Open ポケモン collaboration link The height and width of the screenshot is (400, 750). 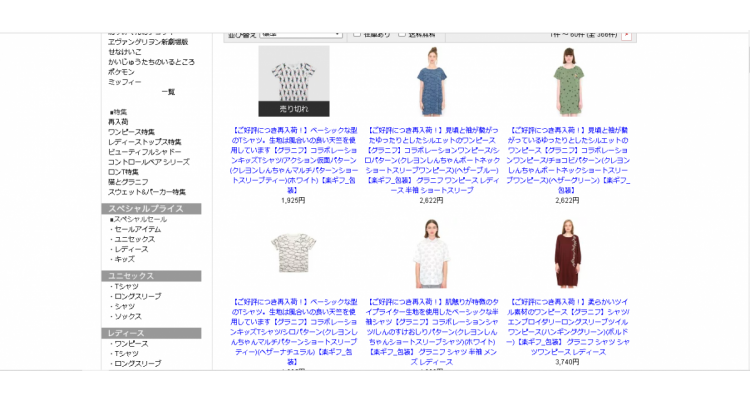121,72
